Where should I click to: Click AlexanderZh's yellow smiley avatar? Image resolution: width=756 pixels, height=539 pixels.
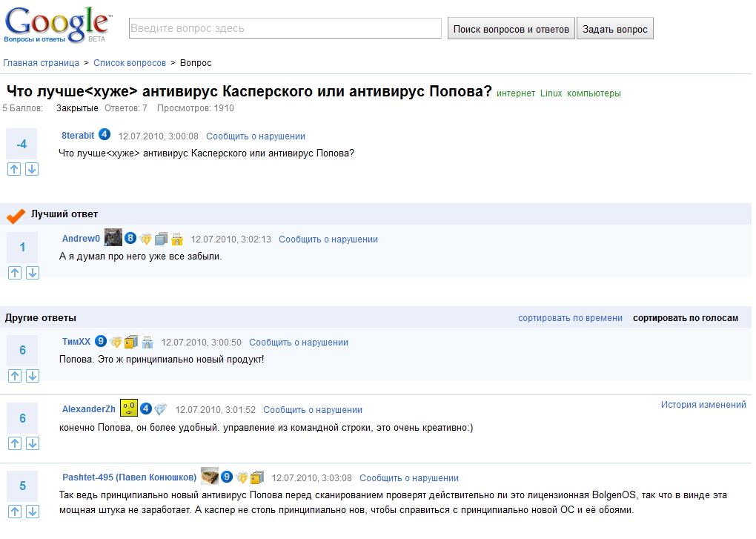click(x=129, y=408)
